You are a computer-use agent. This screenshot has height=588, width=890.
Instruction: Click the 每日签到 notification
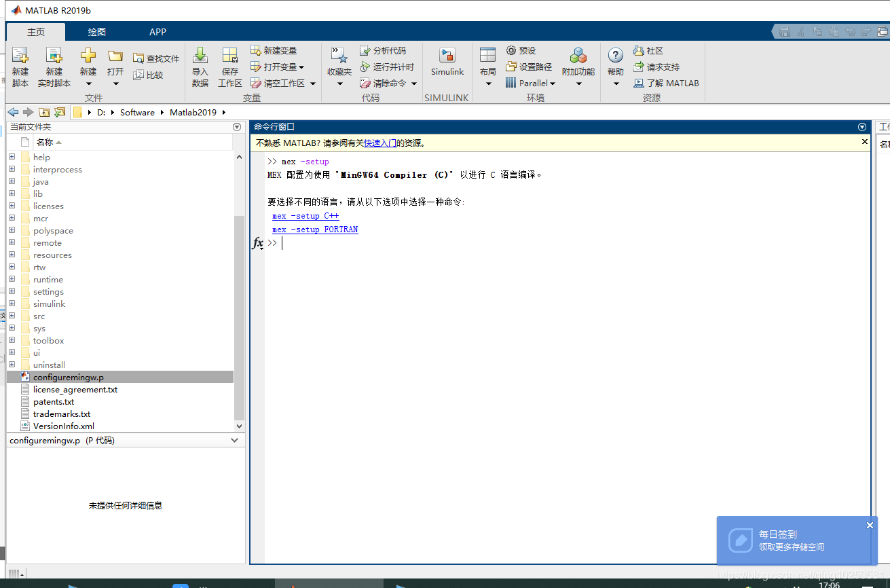(797, 540)
